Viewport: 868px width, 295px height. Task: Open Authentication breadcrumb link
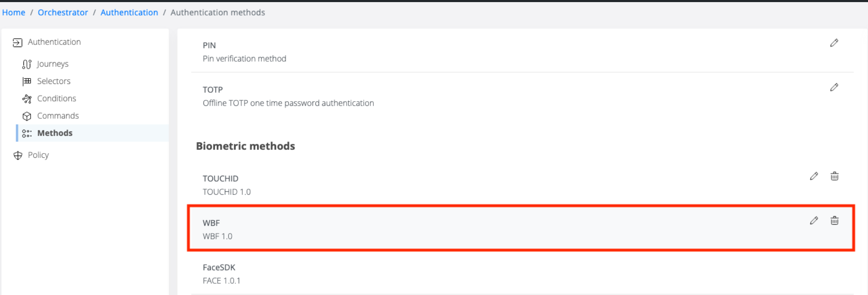pyautogui.click(x=129, y=13)
